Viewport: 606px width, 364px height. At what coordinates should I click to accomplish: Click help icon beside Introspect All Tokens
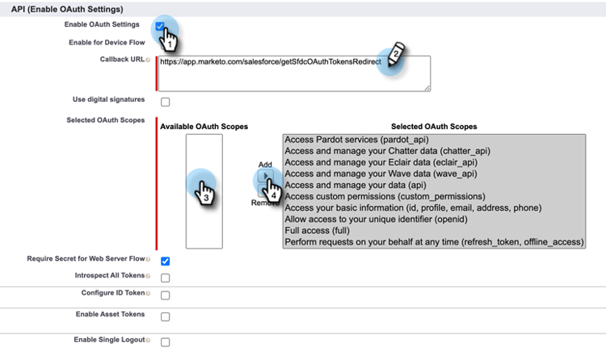148,276
